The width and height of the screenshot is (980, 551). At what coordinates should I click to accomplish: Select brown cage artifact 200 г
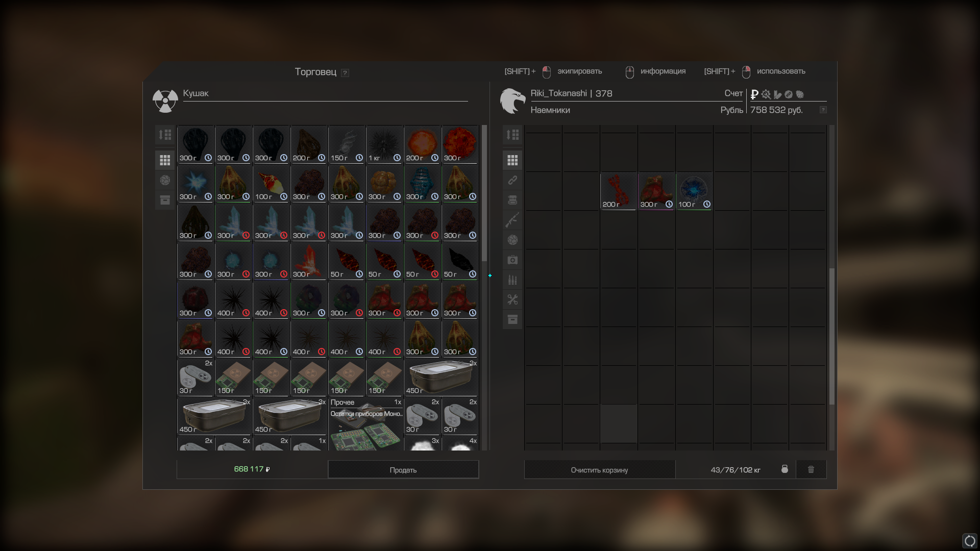coord(309,144)
